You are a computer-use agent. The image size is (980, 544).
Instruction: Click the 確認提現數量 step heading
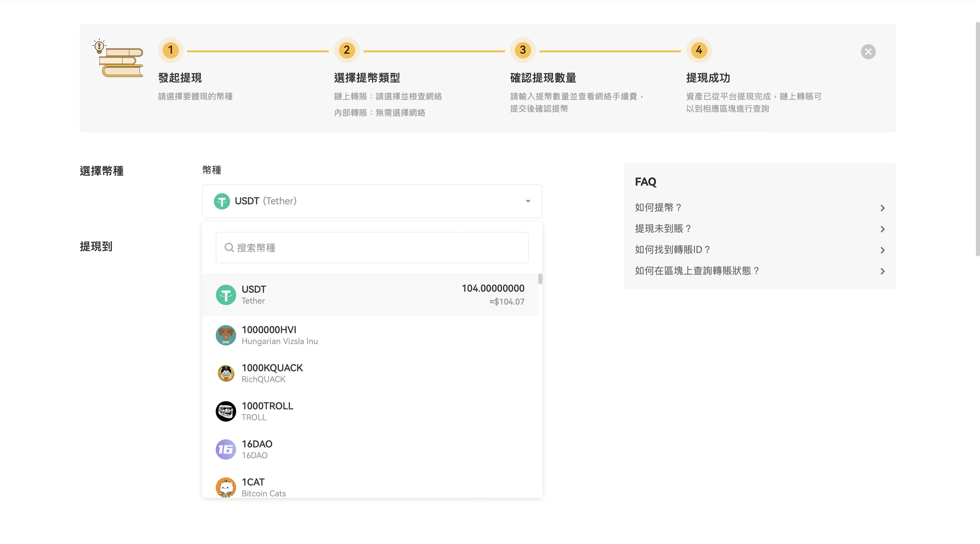point(543,78)
